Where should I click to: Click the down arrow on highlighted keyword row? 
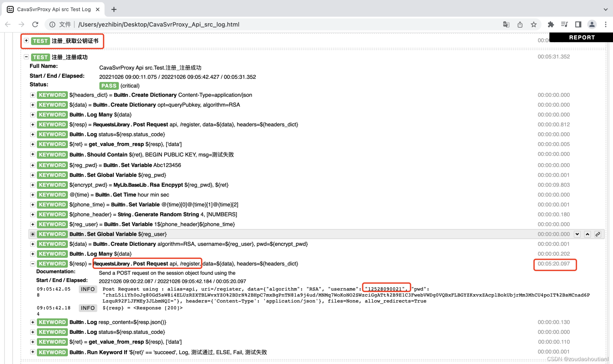tap(577, 234)
